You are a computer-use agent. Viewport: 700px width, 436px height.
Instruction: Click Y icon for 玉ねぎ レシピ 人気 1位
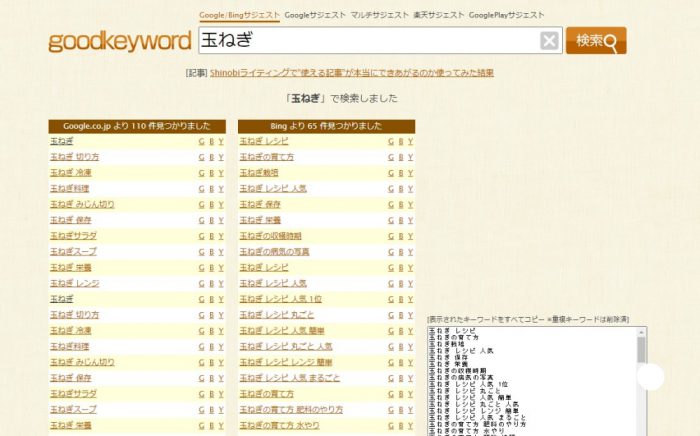tap(410, 299)
